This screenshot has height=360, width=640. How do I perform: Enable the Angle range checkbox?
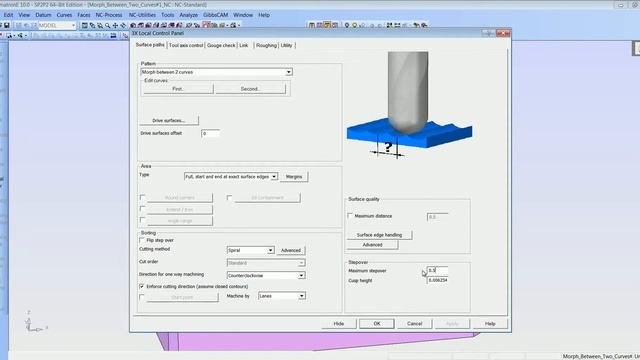pos(142,220)
